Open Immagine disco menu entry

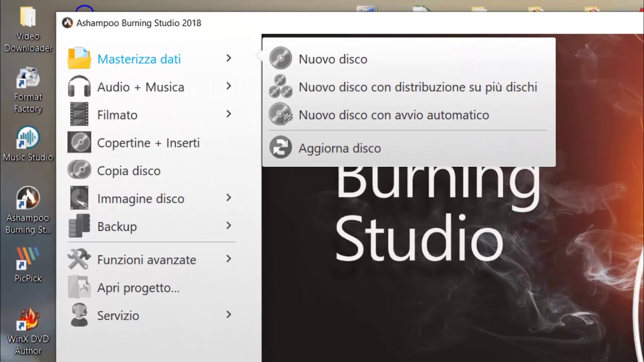[x=151, y=198]
